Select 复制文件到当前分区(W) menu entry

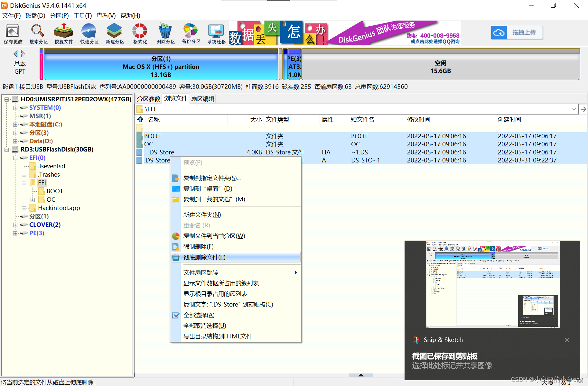[236, 236]
